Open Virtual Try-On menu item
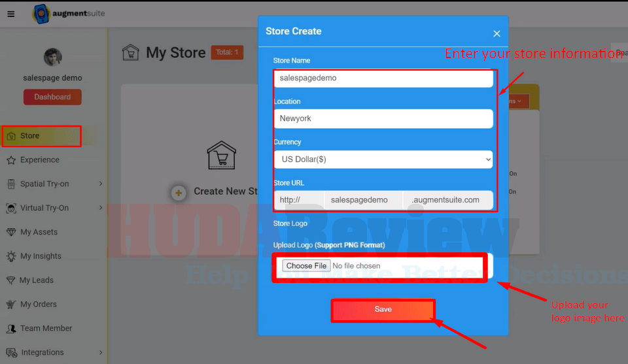628x364 pixels. [x=44, y=208]
